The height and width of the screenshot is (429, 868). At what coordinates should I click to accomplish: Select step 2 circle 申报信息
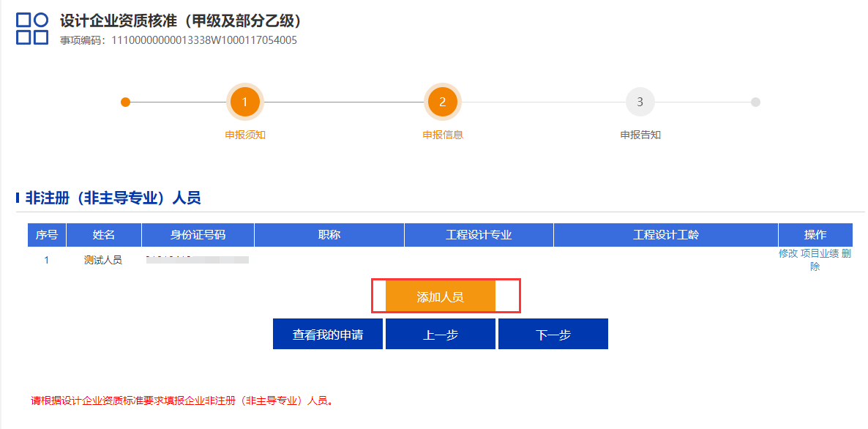(442, 102)
